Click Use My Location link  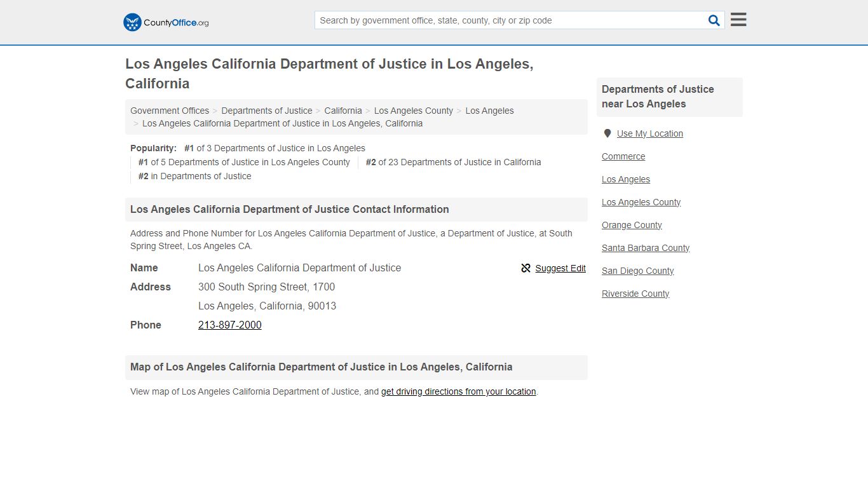point(650,133)
